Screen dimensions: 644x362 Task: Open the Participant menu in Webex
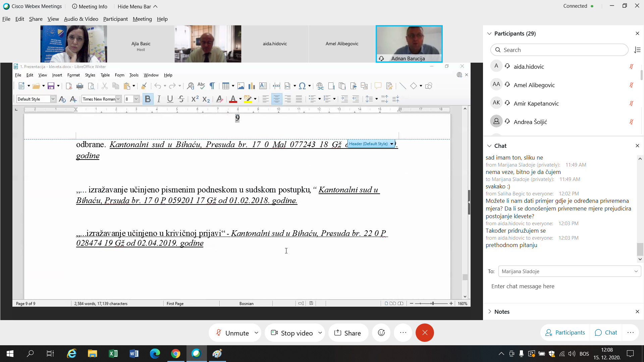click(x=115, y=19)
